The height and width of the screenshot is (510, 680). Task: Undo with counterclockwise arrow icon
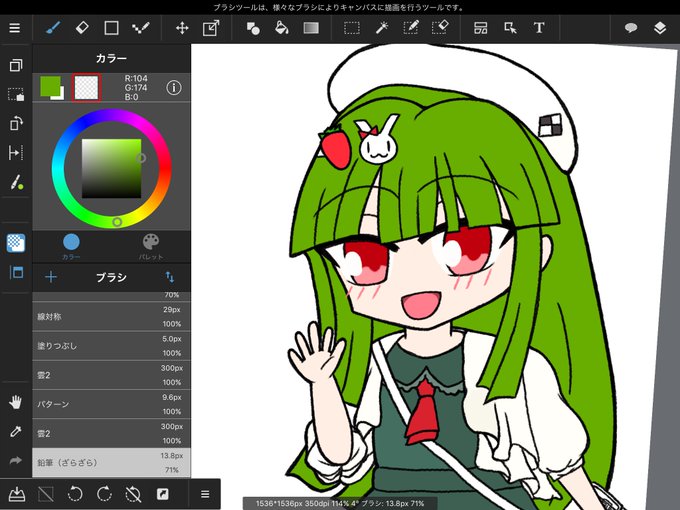point(75,494)
